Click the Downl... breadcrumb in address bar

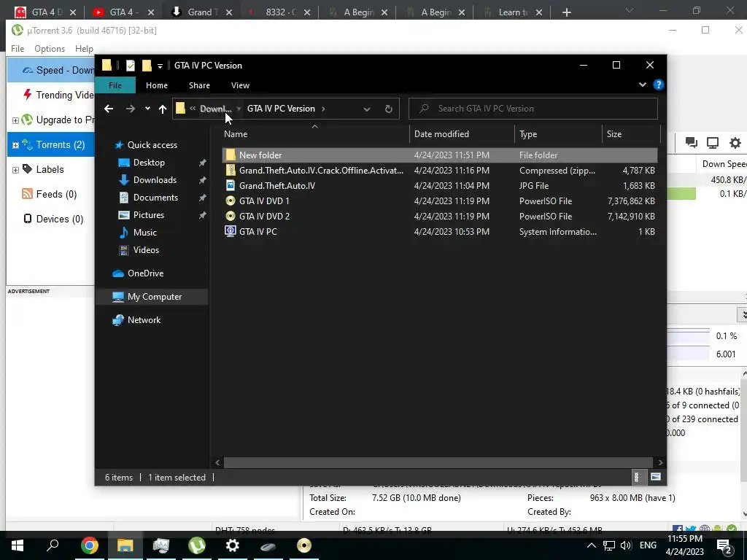(x=215, y=109)
